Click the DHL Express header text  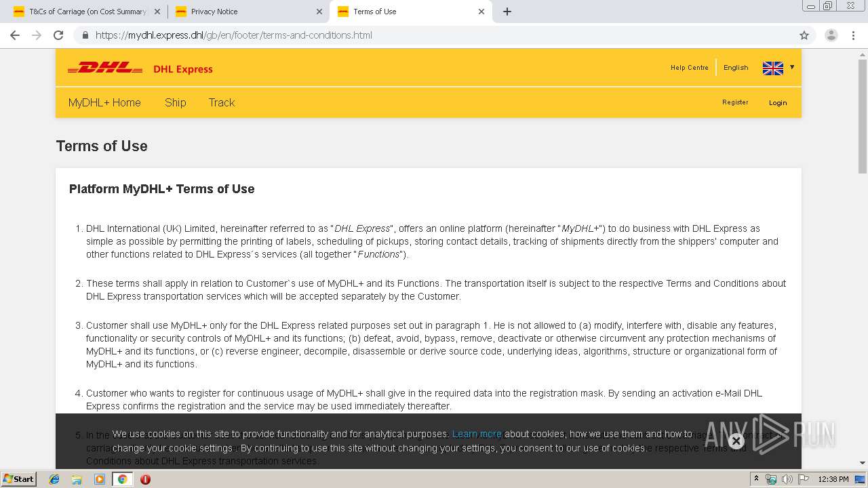[183, 69]
